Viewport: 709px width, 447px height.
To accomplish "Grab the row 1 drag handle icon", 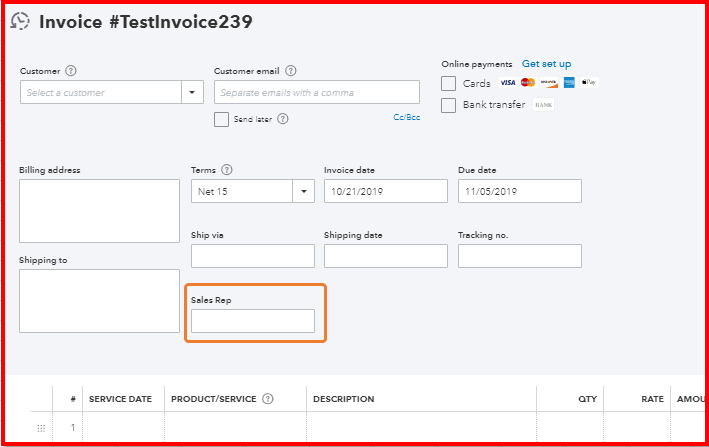I will pyautogui.click(x=41, y=428).
